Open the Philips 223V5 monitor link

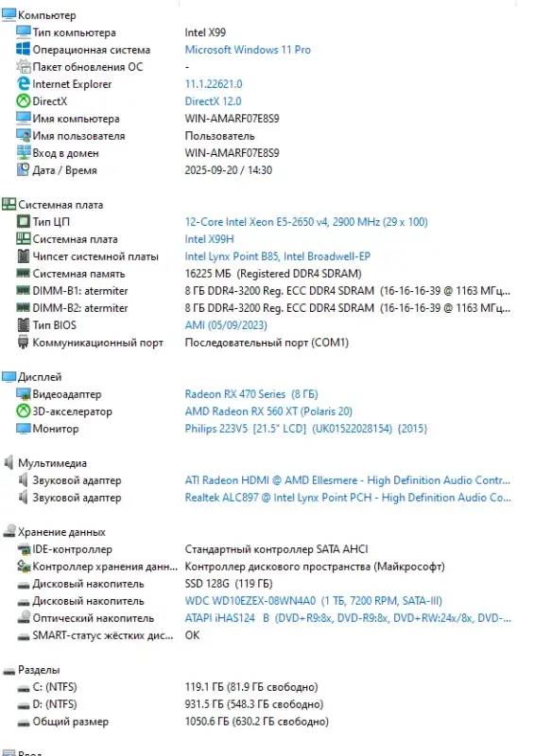[306, 429]
